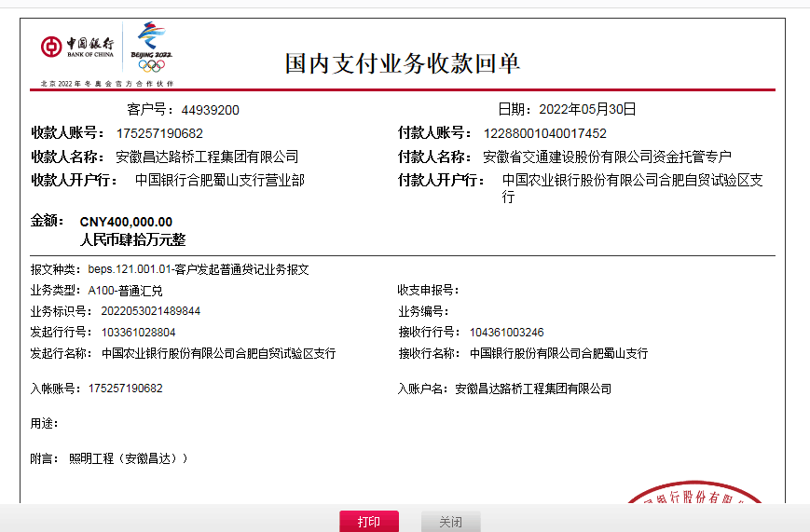810x532 pixels.
Task: Click message type beps.121.001.01 text
Action: [x=198, y=269]
